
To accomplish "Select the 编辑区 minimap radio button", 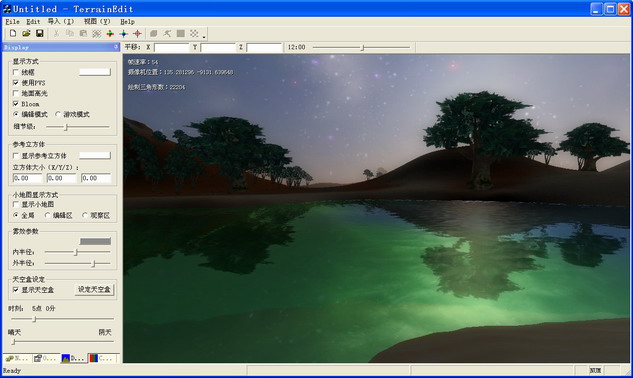I will [x=47, y=215].
